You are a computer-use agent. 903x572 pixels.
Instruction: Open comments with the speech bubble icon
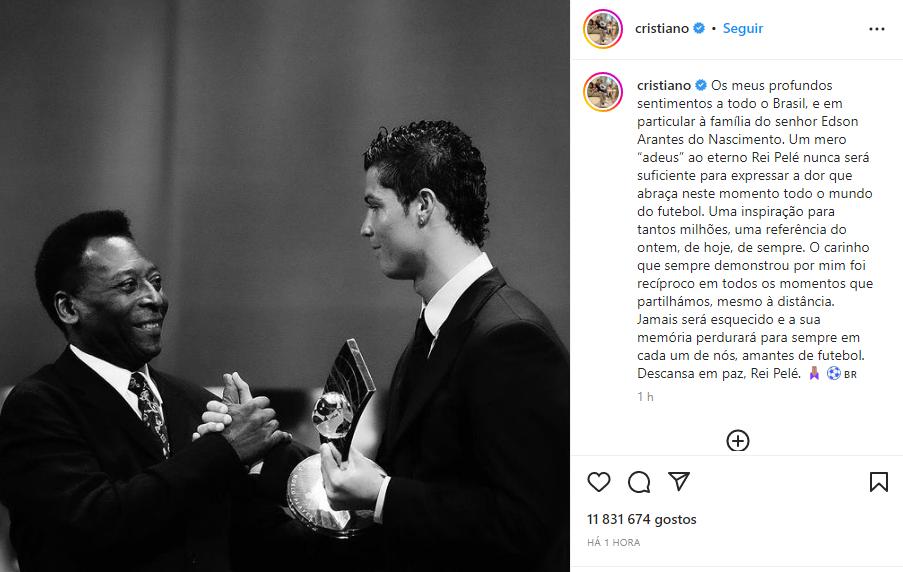point(639,482)
